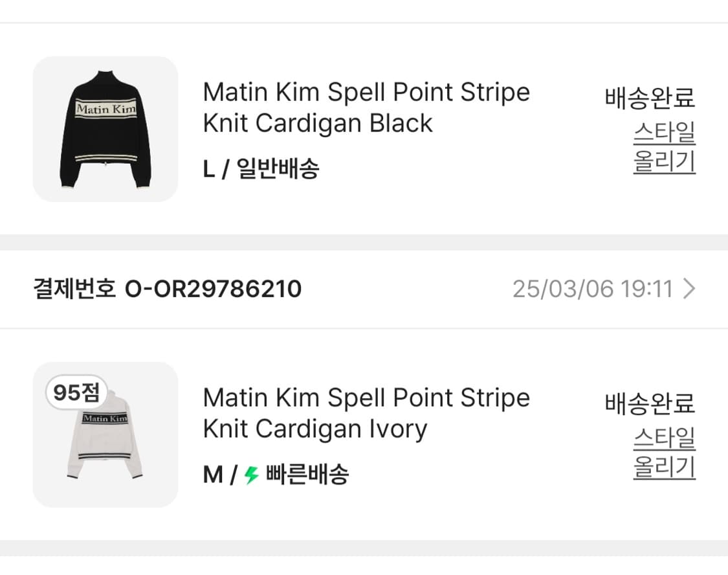Tap the 빠른배송 shipping label
The height and width of the screenshot is (575, 728).
click(x=307, y=475)
